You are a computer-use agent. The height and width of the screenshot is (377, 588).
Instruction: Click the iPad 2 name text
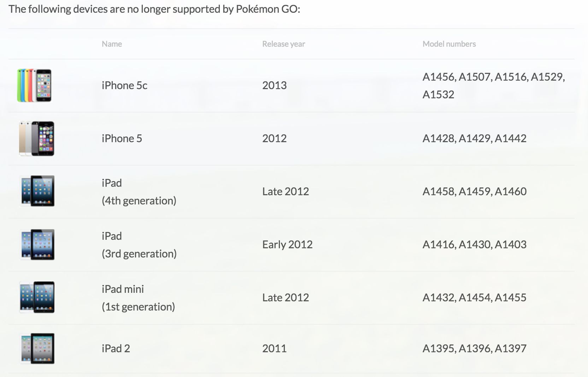tap(116, 349)
